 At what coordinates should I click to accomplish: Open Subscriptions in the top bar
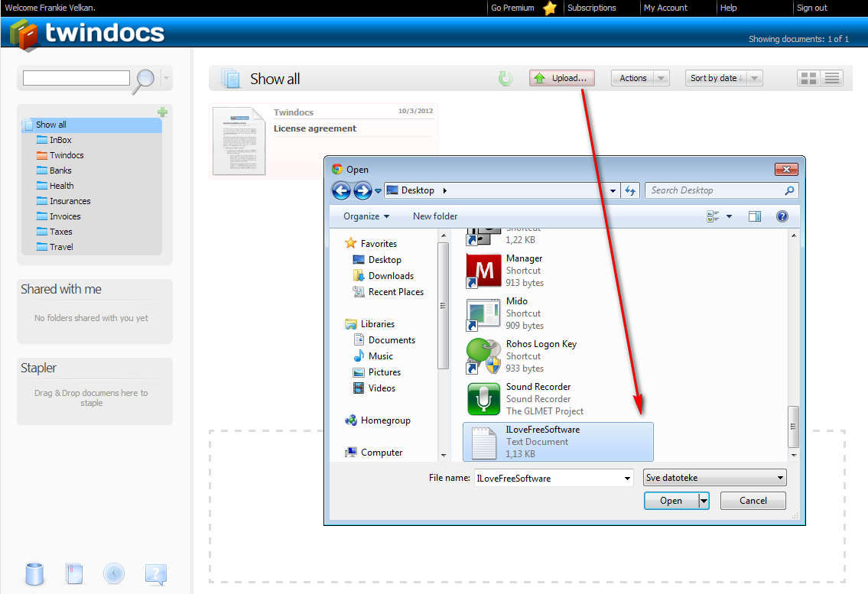pos(592,8)
